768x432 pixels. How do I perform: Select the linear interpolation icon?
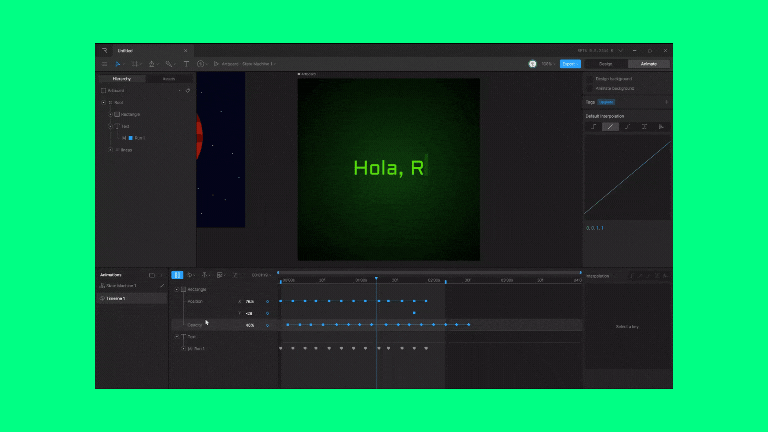(x=610, y=127)
